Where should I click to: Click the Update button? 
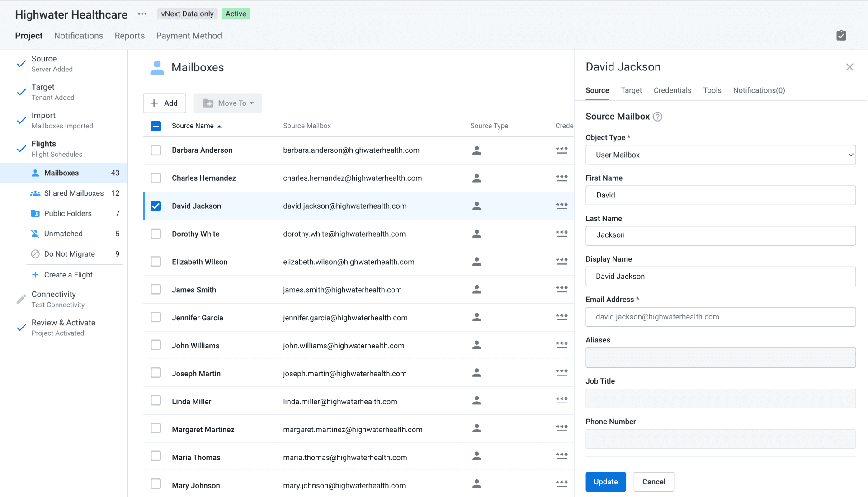[605, 482]
